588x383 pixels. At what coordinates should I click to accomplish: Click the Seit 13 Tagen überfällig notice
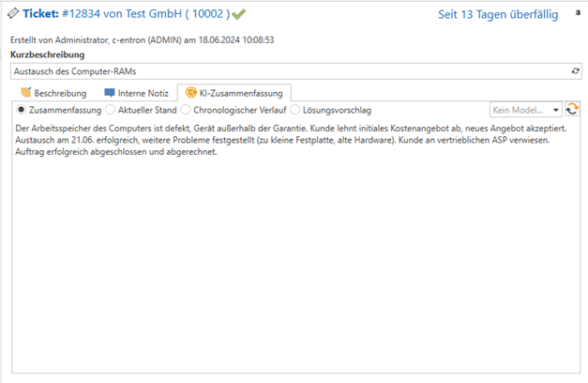[498, 14]
